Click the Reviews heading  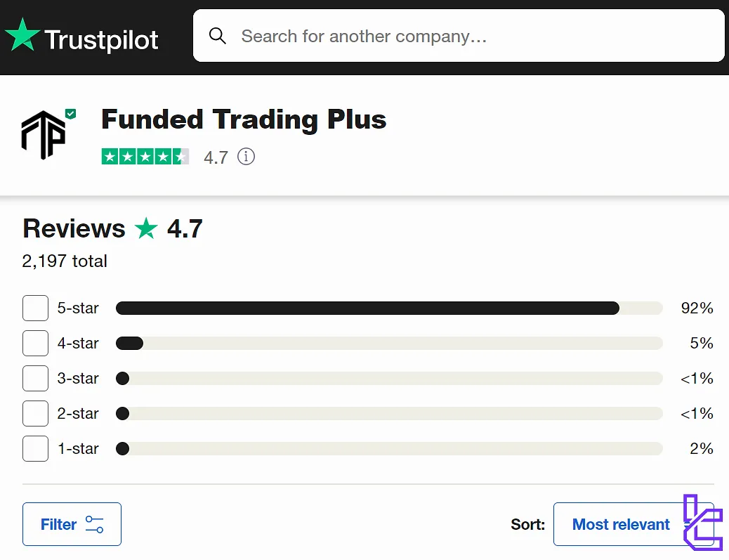73,229
